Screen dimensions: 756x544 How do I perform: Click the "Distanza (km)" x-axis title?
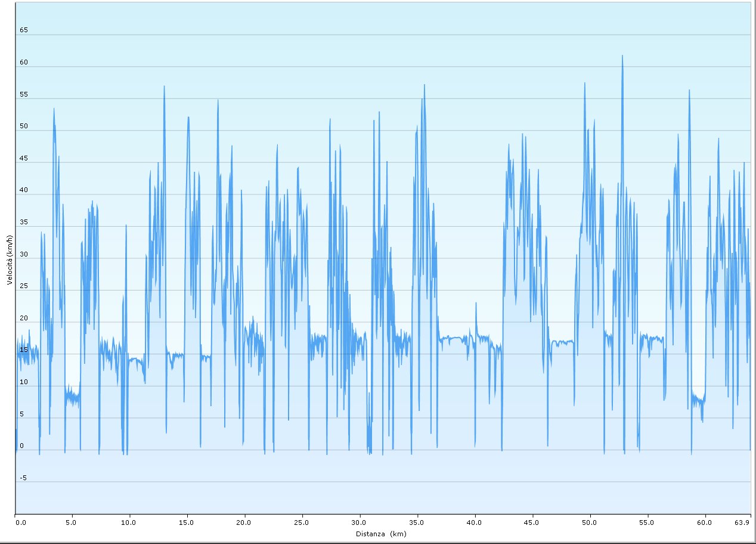click(380, 534)
